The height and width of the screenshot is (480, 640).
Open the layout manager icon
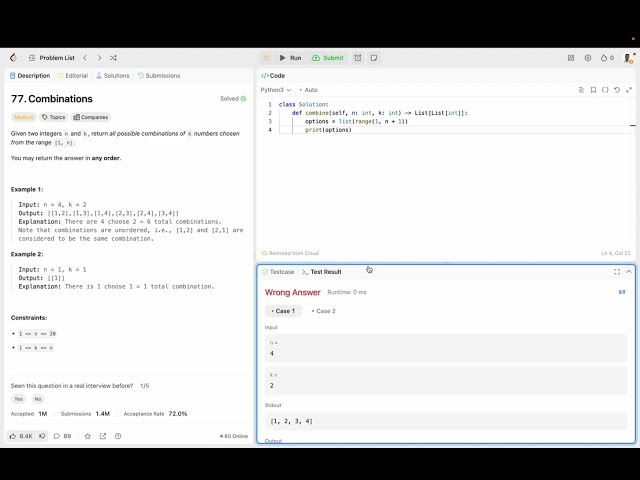[x=571, y=58]
